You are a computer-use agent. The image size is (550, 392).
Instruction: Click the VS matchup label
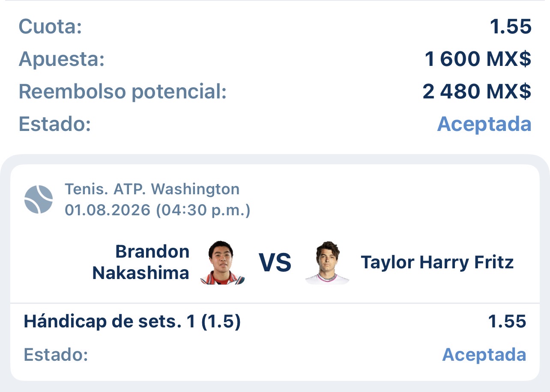point(275,263)
